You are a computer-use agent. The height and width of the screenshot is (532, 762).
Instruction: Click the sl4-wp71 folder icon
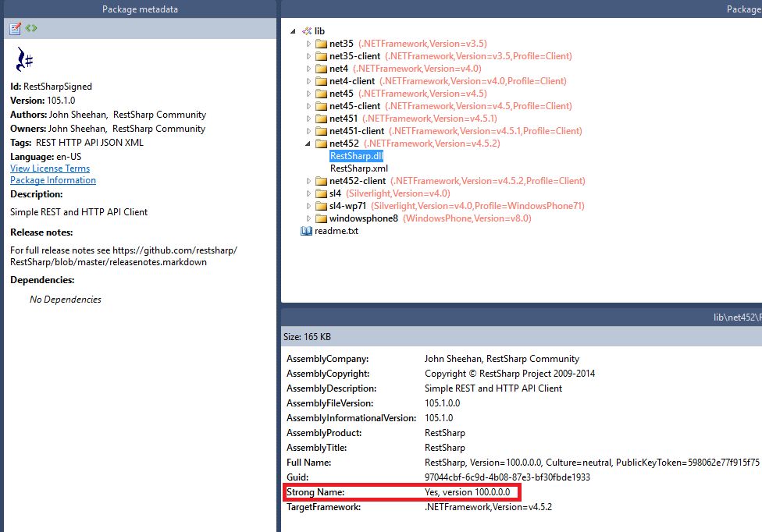(x=321, y=206)
